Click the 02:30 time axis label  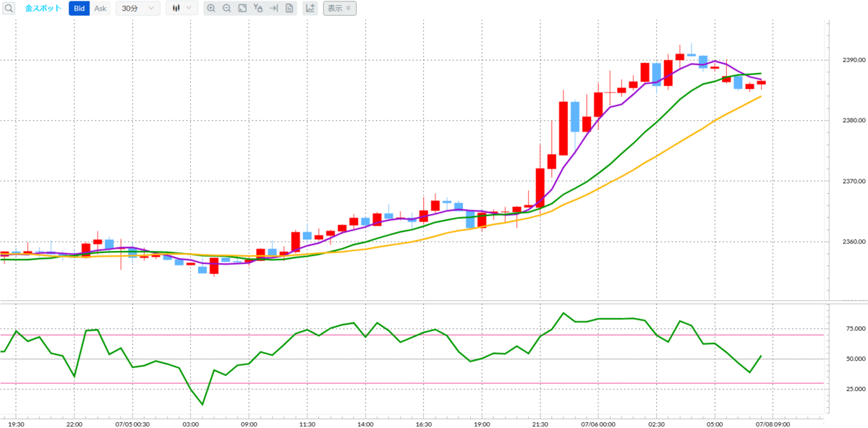(657, 424)
